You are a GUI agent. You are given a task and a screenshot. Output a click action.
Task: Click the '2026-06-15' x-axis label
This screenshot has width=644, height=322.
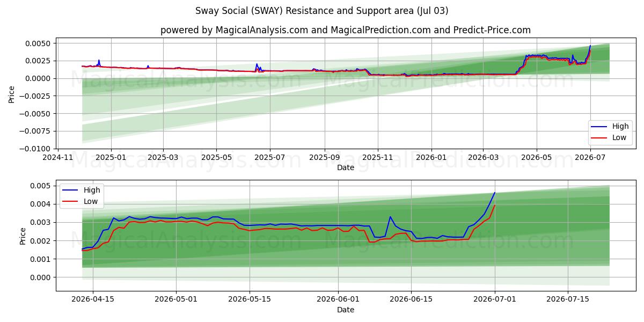pyautogui.click(x=411, y=301)
